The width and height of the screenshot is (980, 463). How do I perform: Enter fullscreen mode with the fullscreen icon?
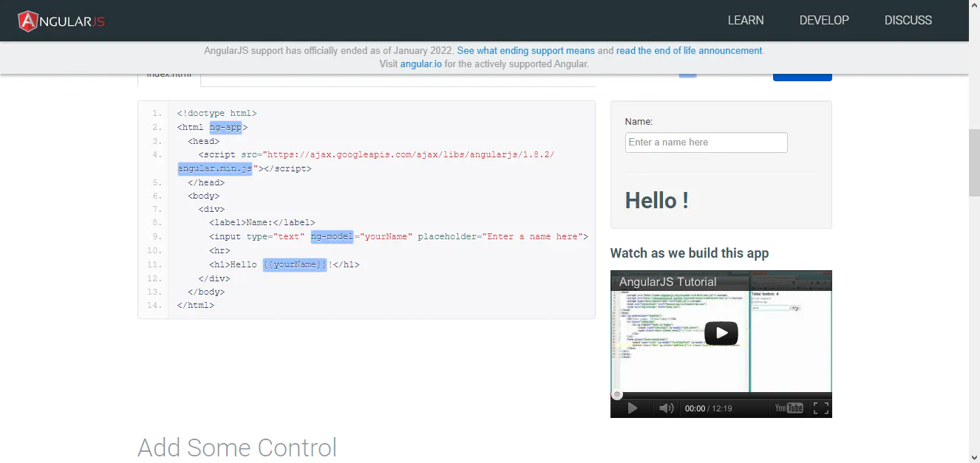coord(822,407)
